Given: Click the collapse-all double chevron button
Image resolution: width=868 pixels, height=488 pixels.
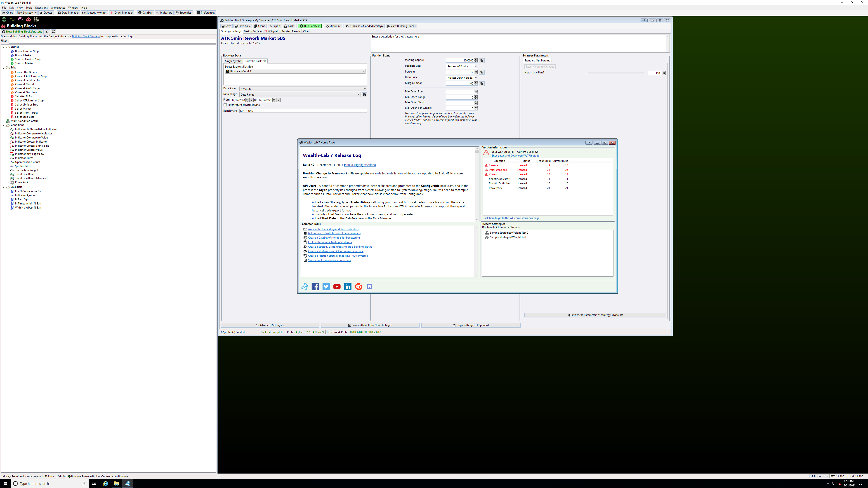Looking at the screenshot, I should click(47, 32).
